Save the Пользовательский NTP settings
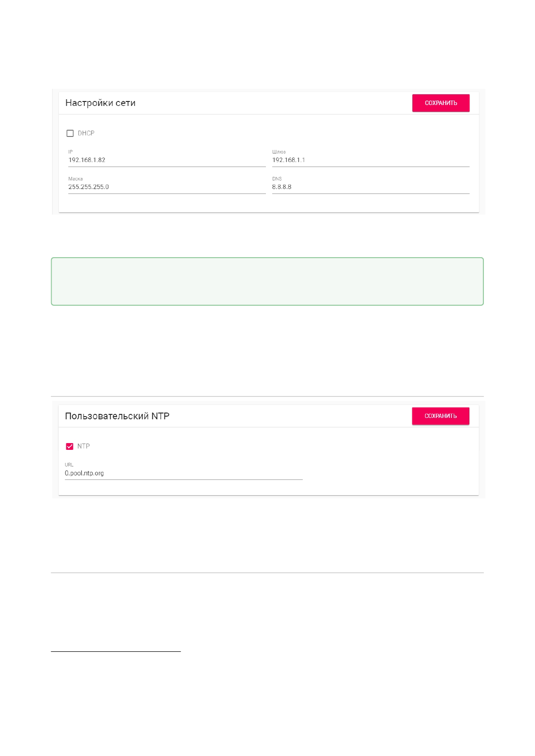The image size is (535, 756). [440, 416]
